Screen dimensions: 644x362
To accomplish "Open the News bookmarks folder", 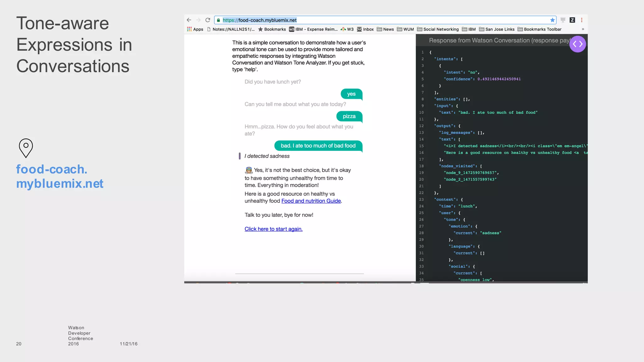I will 386,29.
